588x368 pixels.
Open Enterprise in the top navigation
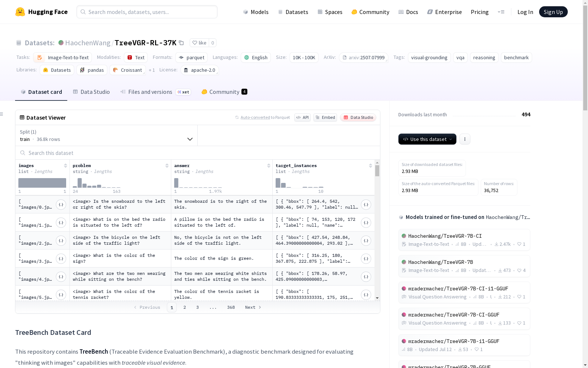[445, 12]
